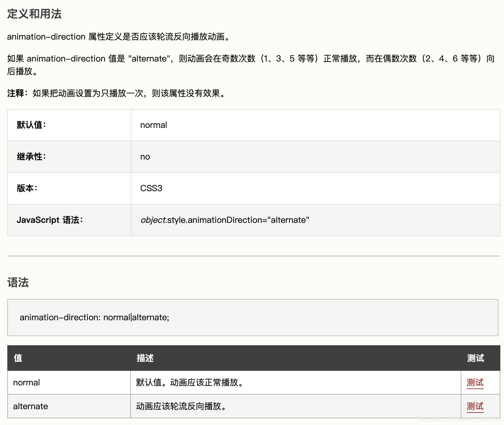
Task: Click the 测试 column header
Action: pos(475,358)
